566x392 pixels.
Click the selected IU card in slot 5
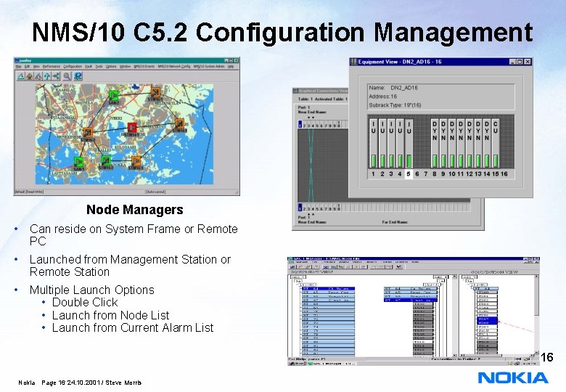[x=409, y=143]
